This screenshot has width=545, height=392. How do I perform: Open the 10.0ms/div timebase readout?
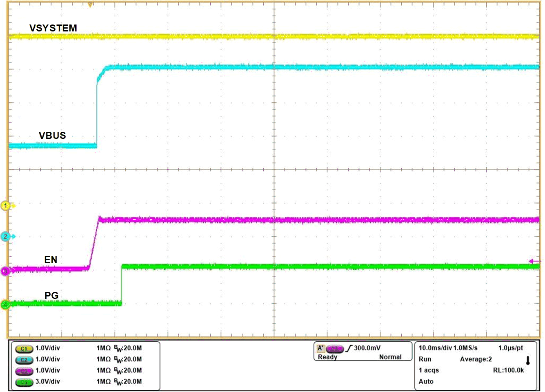435,348
